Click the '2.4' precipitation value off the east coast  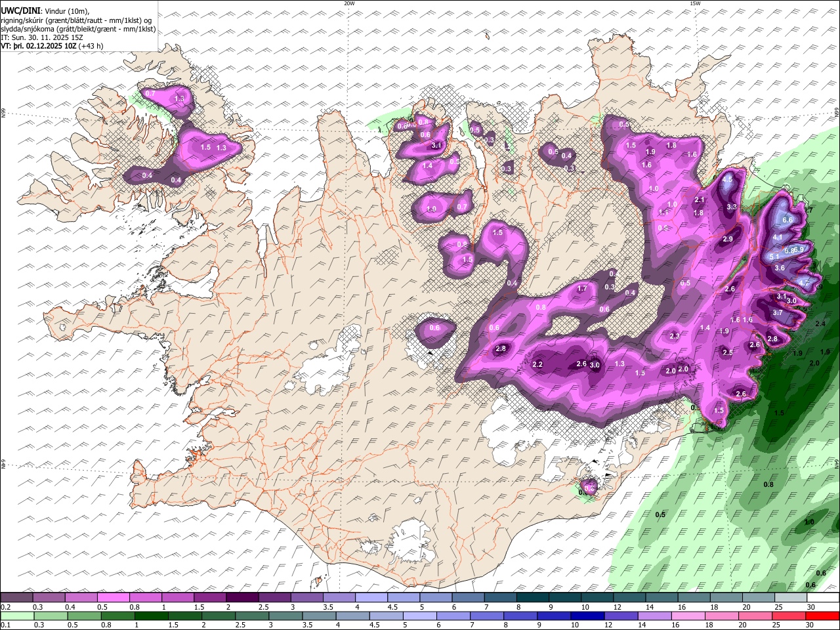click(x=820, y=324)
